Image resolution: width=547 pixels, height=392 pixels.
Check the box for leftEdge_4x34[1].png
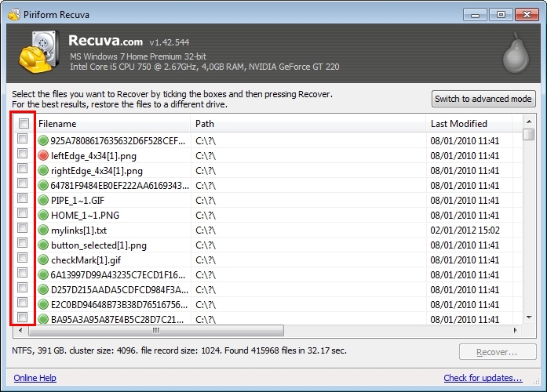(22, 154)
